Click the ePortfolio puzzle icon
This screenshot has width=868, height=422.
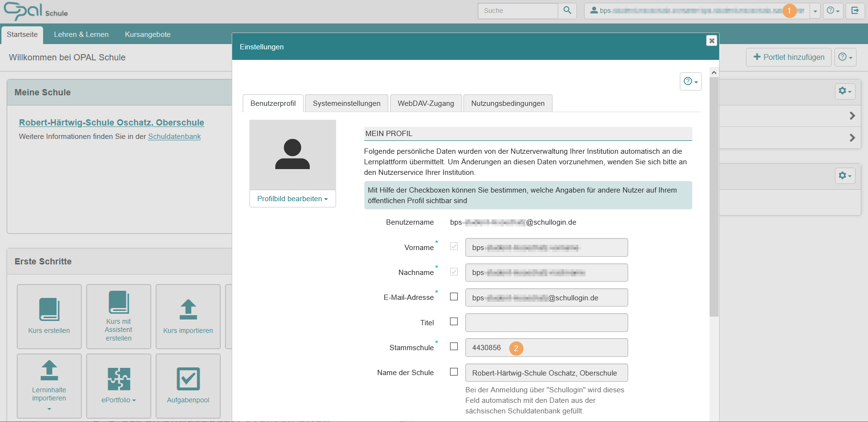tap(119, 379)
